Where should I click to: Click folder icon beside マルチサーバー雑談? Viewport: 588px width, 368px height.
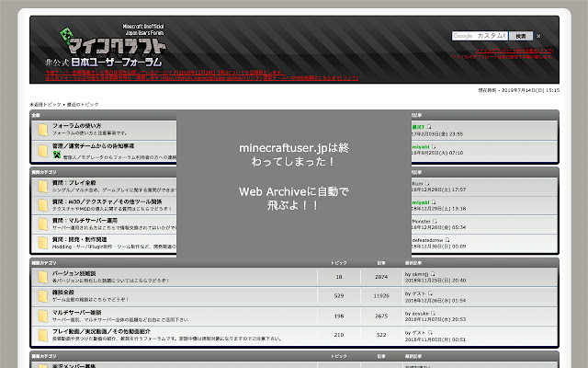coord(43,316)
